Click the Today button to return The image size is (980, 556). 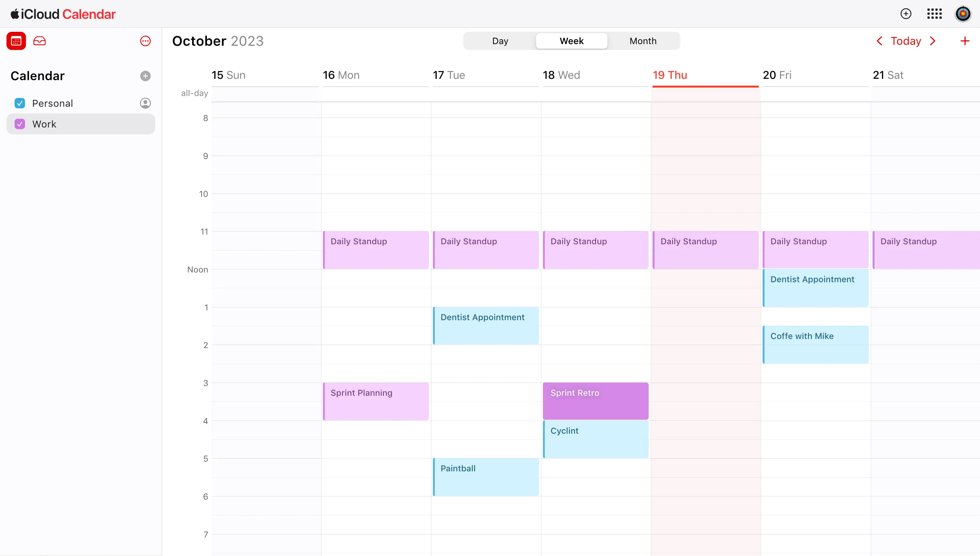tap(906, 41)
